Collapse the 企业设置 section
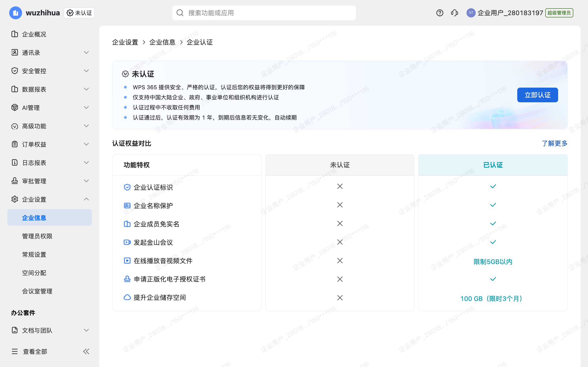The width and height of the screenshot is (588, 367). pos(86,199)
